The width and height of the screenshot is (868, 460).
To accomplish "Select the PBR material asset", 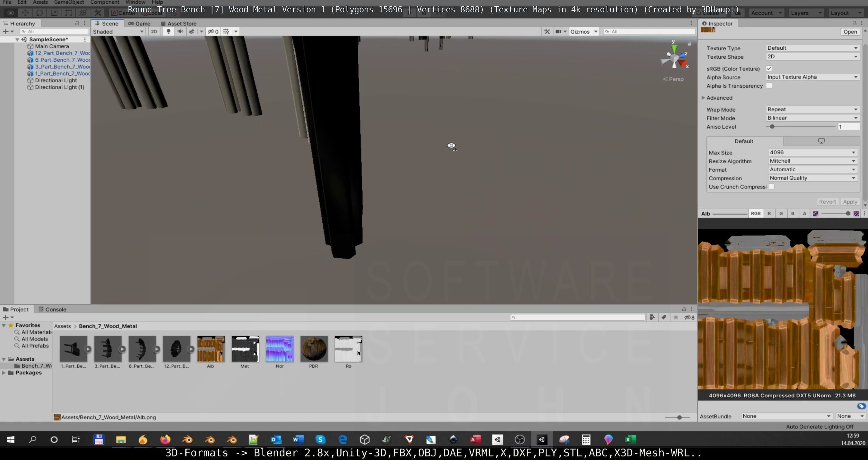I will pyautogui.click(x=314, y=349).
